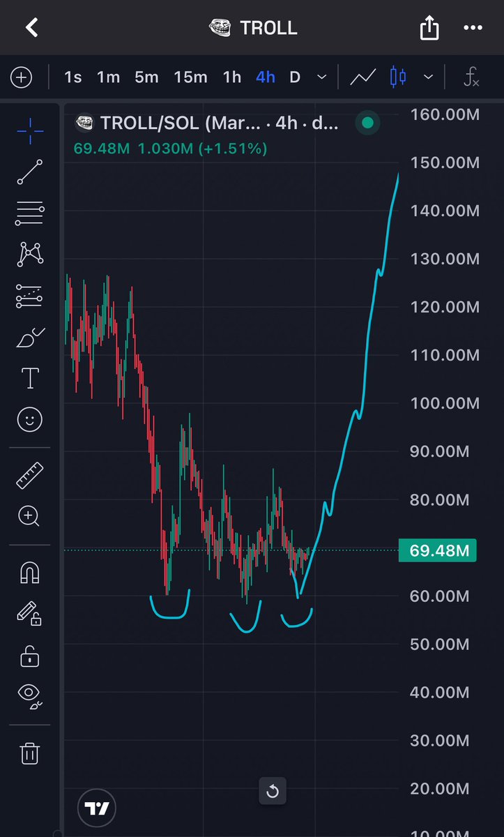Select the brush drawing tool
Screen dimensions: 504x837
pyautogui.click(x=30, y=338)
